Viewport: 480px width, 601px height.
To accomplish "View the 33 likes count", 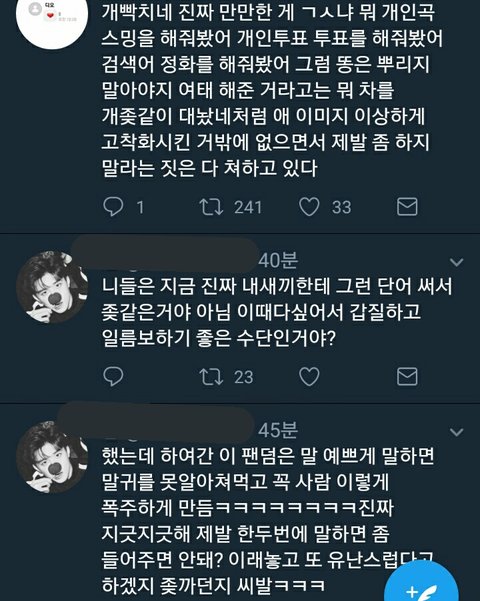I will point(341,207).
